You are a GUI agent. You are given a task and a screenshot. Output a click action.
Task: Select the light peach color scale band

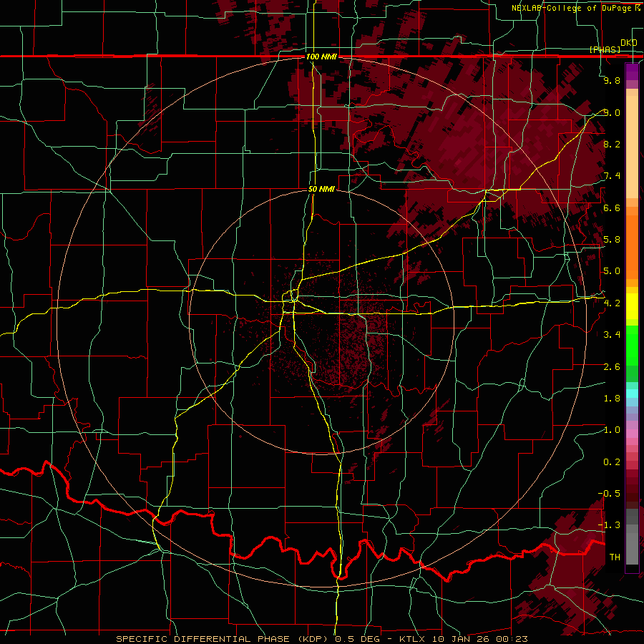point(632,147)
